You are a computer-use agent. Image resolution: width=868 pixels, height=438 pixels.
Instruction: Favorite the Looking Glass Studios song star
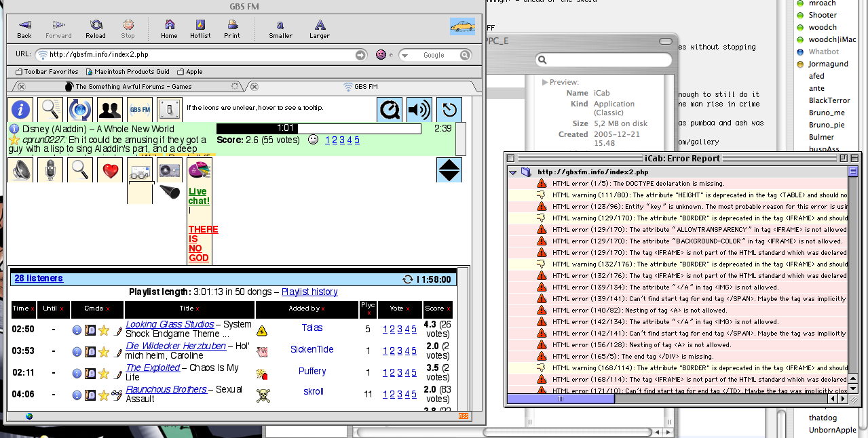pyautogui.click(x=104, y=330)
